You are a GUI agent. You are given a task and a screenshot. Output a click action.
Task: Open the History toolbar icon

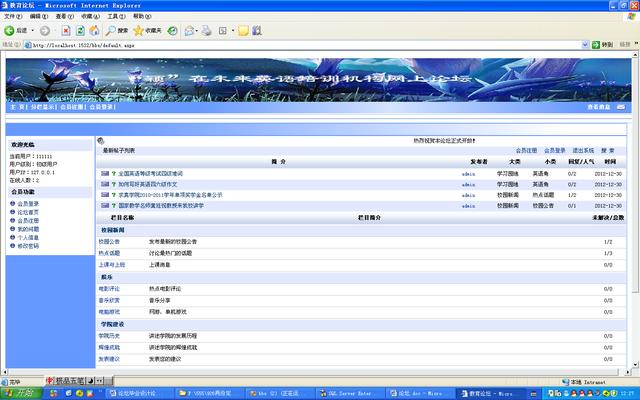pos(173,31)
